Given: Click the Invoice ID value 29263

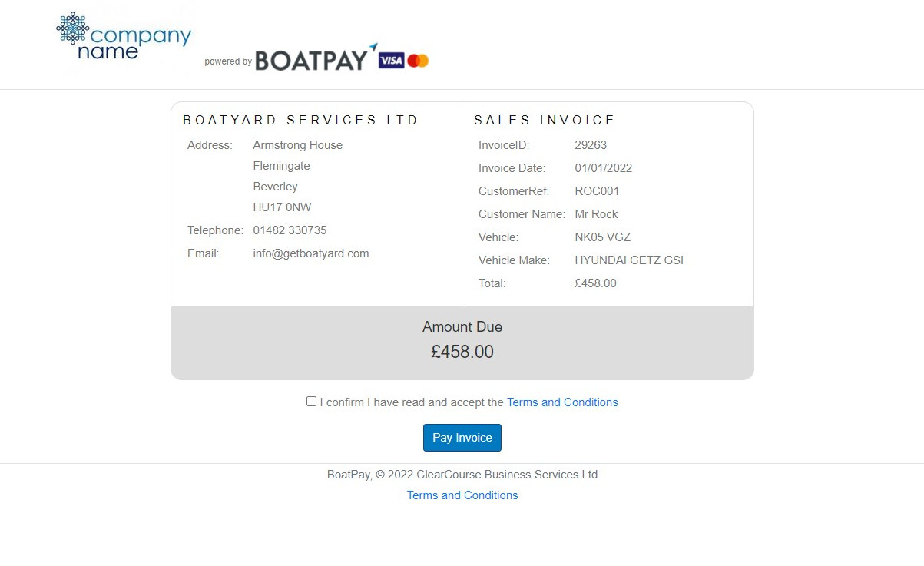Looking at the screenshot, I should click(x=591, y=145).
